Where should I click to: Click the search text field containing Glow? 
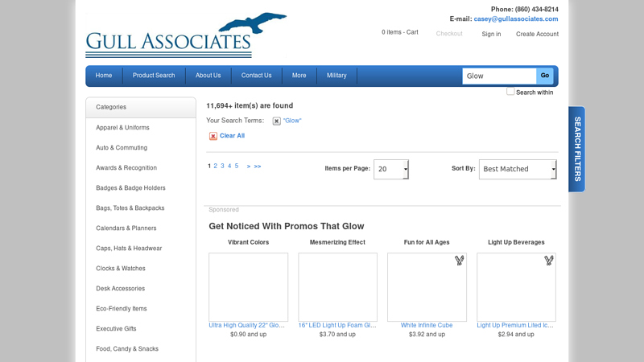pyautogui.click(x=498, y=76)
